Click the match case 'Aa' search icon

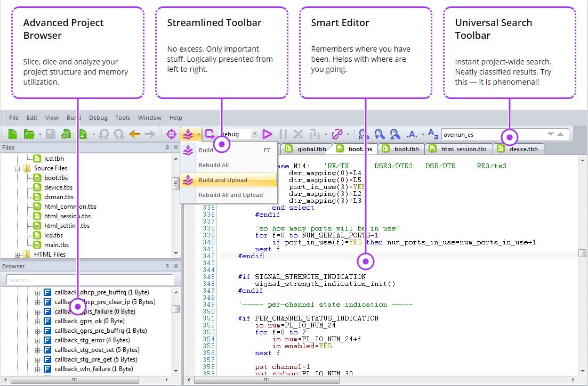[x=433, y=134]
